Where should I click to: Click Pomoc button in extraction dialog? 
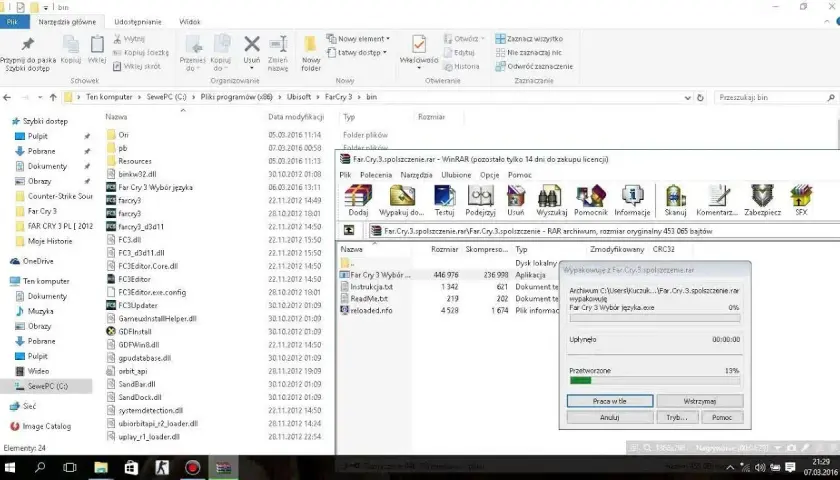[722, 417]
